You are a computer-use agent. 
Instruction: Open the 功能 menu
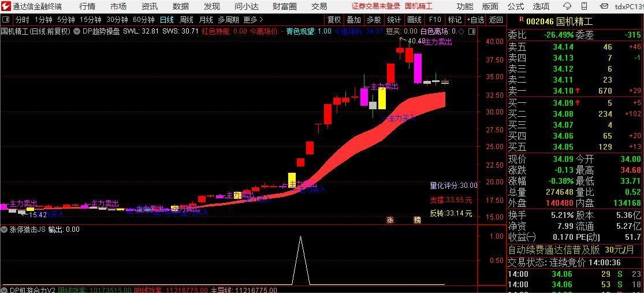click(465, 6)
